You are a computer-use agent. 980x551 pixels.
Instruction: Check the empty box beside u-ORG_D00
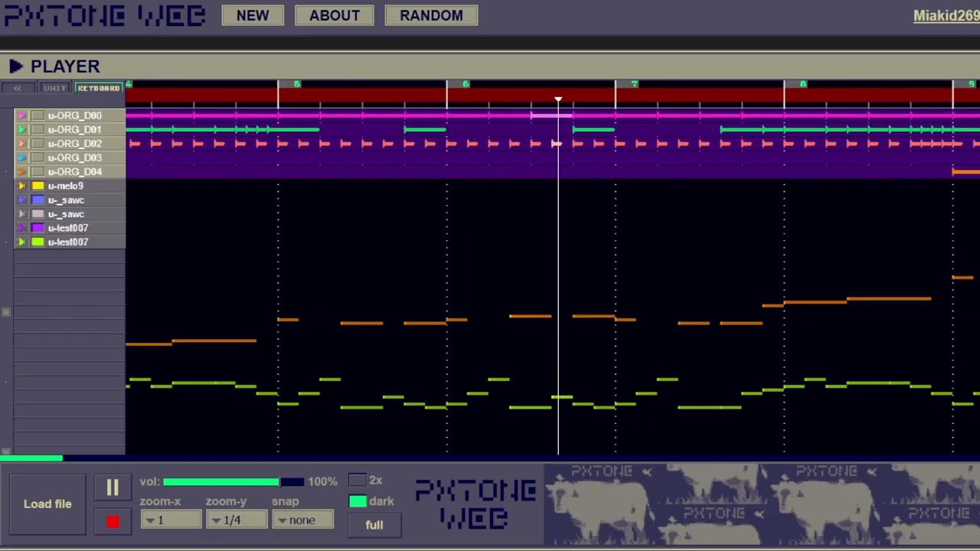coord(38,116)
